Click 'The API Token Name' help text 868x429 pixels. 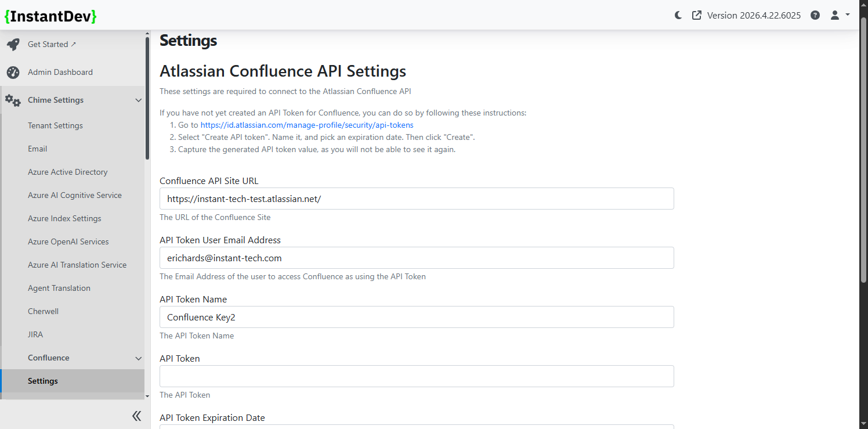coord(197,336)
